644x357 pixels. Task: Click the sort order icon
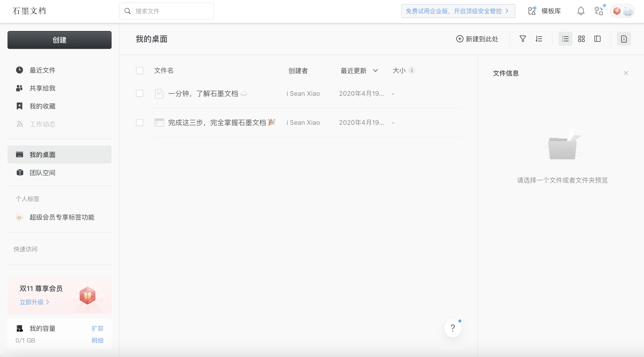point(539,39)
